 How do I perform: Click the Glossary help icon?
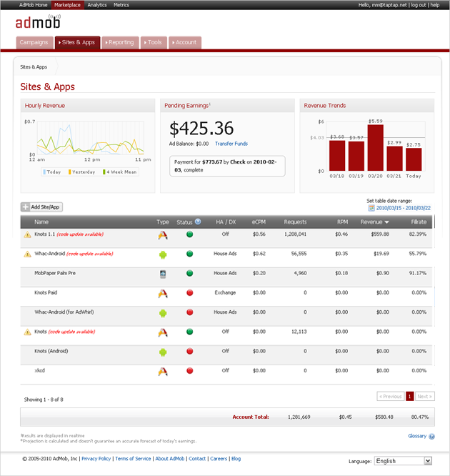431,435
